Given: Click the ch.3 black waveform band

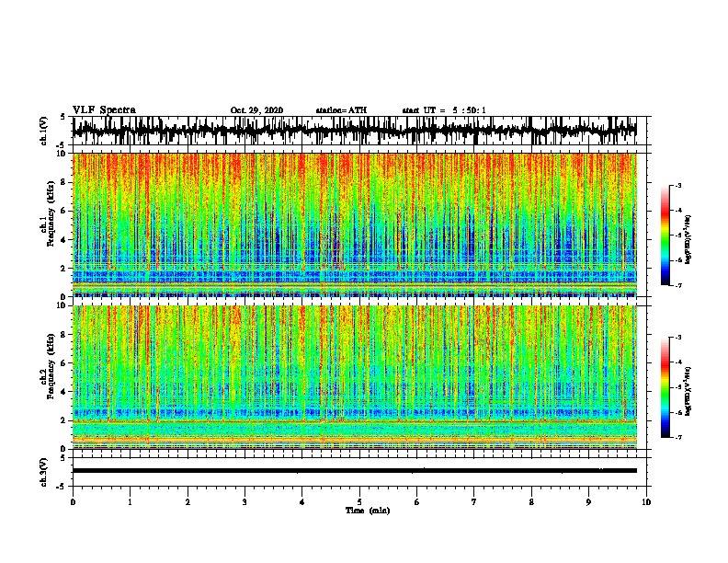Looking at the screenshot, I should pyautogui.click(x=355, y=471).
